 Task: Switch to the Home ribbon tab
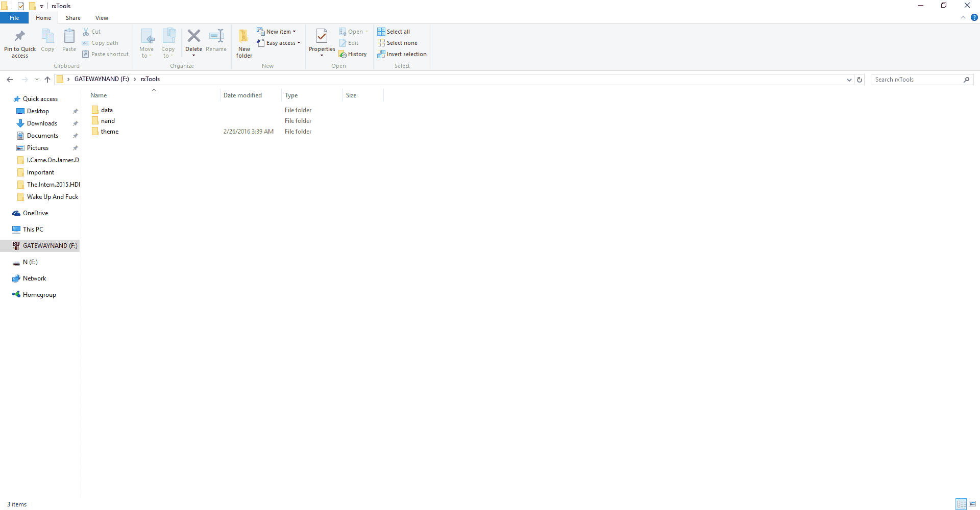pos(43,18)
